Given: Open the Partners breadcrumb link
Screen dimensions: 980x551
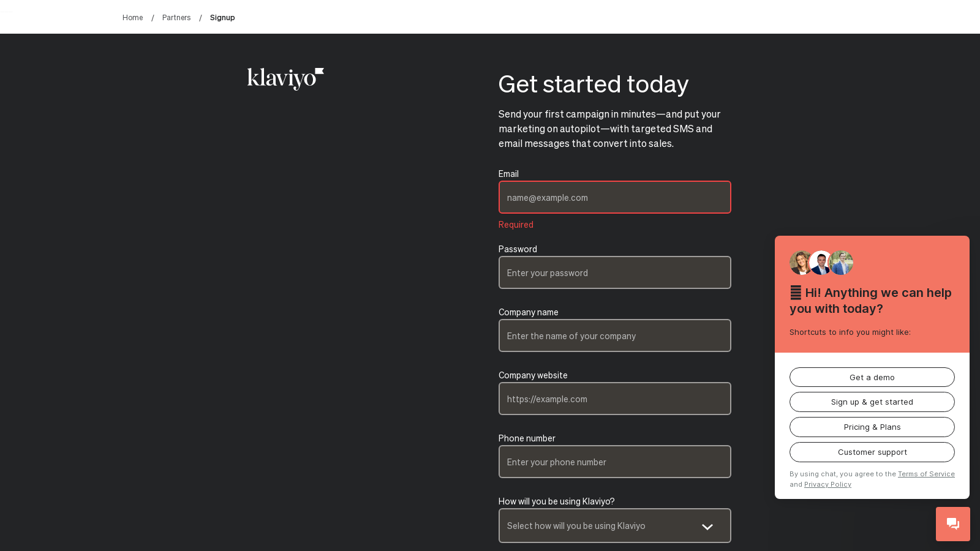Looking at the screenshot, I should tap(176, 18).
